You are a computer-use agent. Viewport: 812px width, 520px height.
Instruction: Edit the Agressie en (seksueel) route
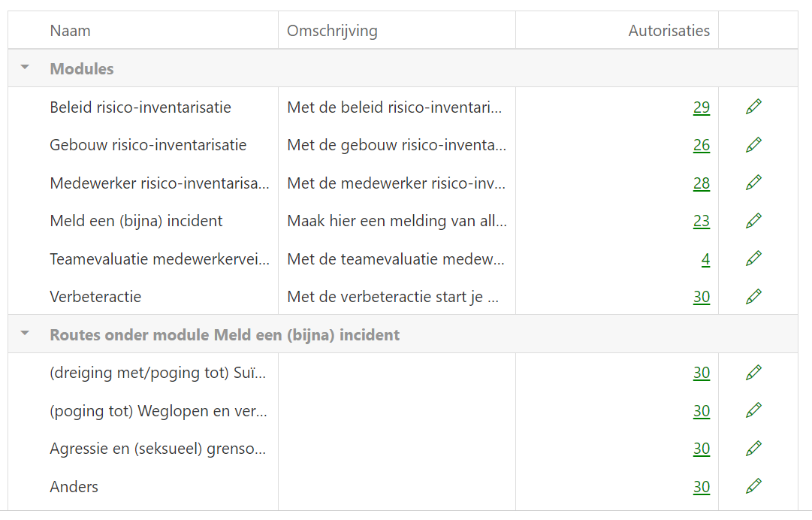(x=753, y=448)
